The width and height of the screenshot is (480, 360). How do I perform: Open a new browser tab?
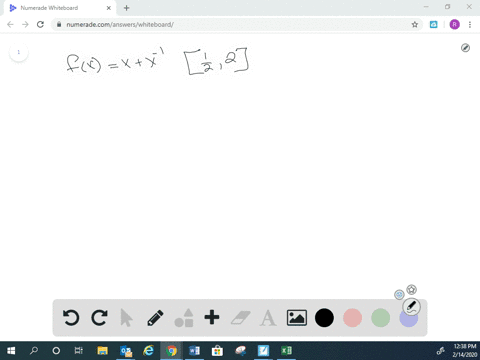pyautogui.click(x=126, y=8)
